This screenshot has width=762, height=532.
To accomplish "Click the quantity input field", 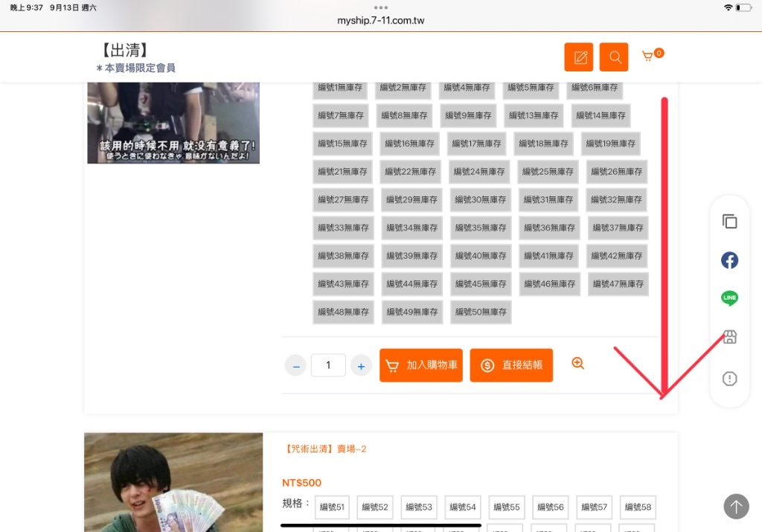I will click(328, 365).
